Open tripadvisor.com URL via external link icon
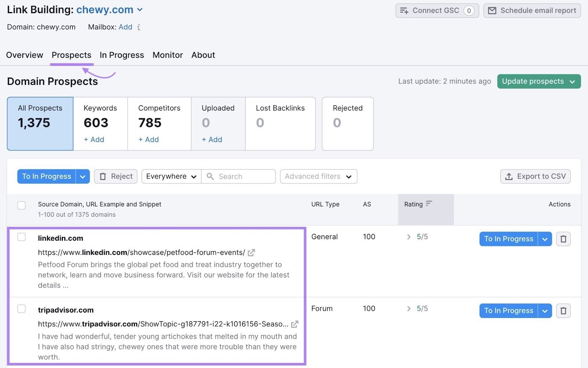 tap(294, 324)
